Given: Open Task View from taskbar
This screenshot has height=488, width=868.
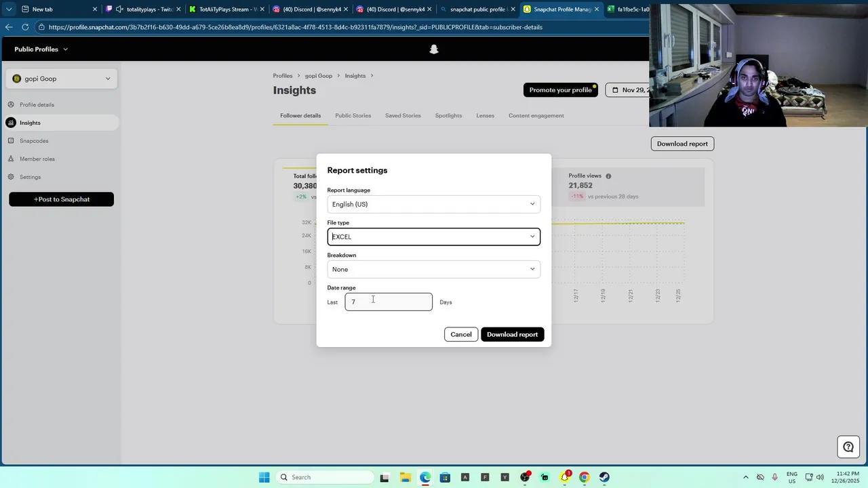Looking at the screenshot, I should click(x=384, y=477).
